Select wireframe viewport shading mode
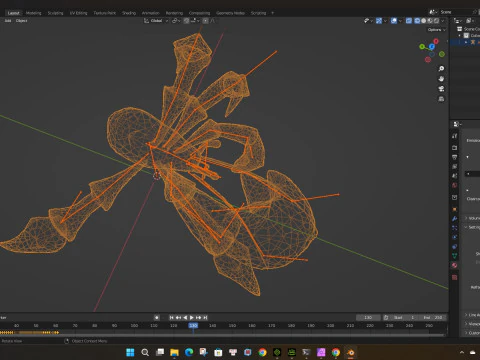The image size is (480, 360). 417,21
